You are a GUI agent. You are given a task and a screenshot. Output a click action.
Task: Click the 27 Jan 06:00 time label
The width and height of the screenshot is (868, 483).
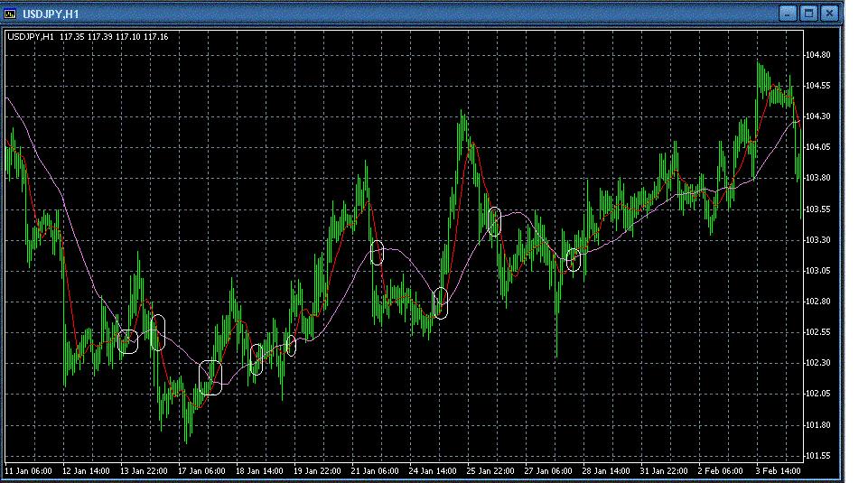pos(548,471)
